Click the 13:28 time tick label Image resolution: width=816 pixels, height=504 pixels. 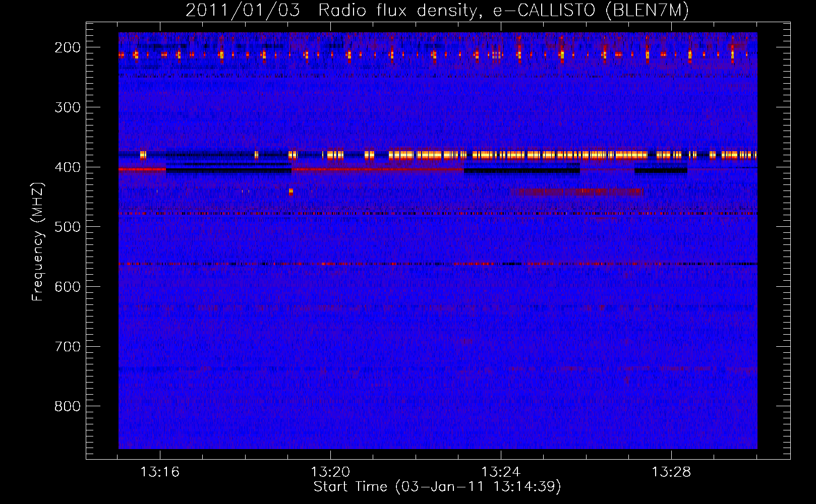click(x=671, y=472)
